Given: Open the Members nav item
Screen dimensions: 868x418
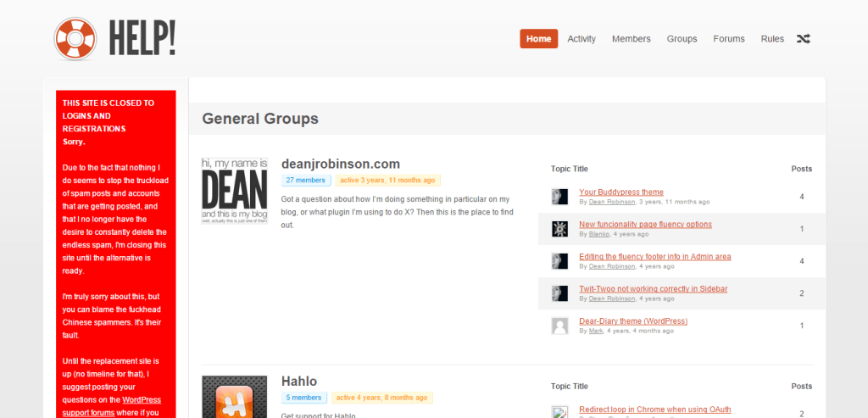Looking at the screenshot, I should tap(631, 39).
